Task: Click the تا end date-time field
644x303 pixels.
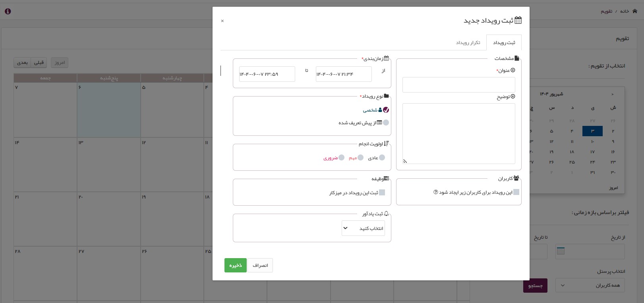Action: click(x=267, y=74)
